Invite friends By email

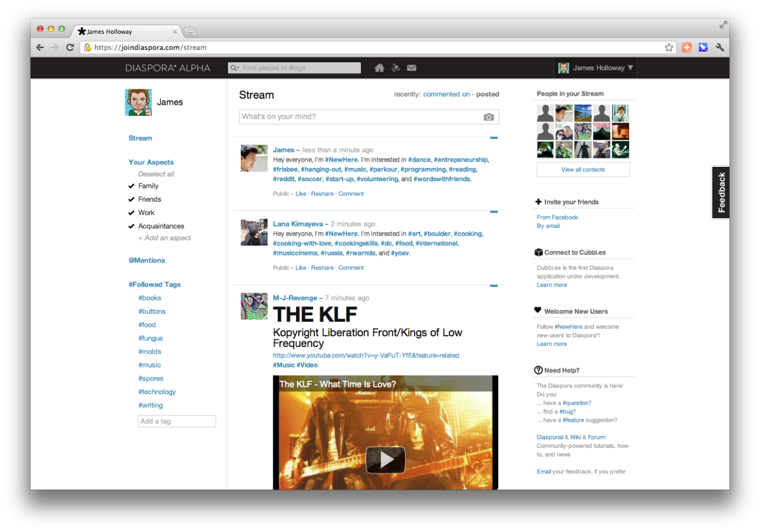tap(548, 226)
